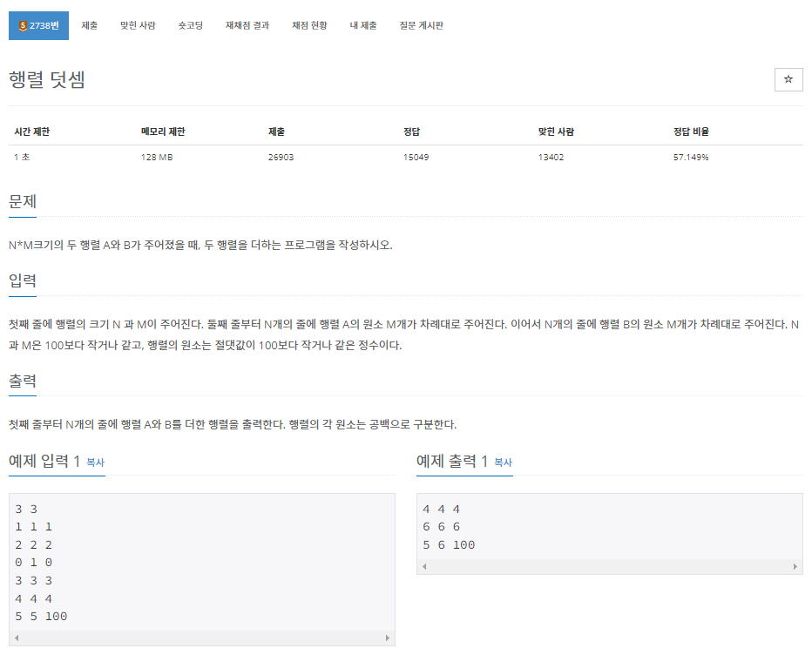Click the sample input line "0 1 0"
The width and height of the screenshot is (812, 655).
click(x=34, y=563)
